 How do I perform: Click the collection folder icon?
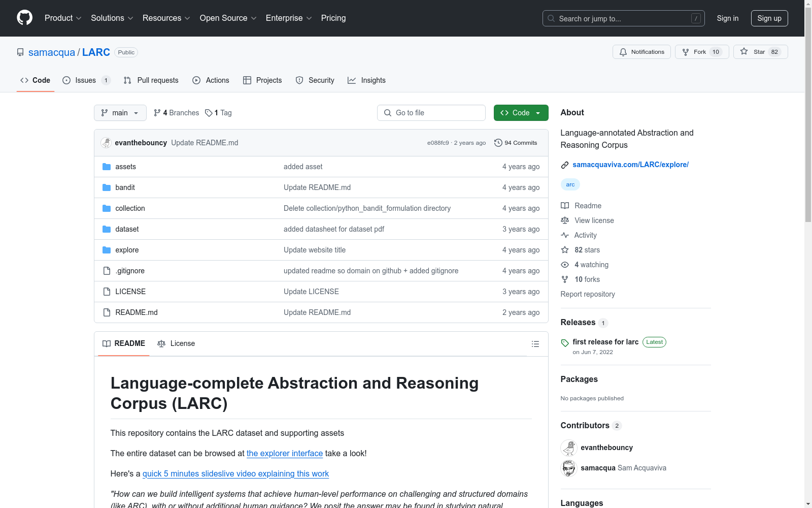tap(107, 208)
